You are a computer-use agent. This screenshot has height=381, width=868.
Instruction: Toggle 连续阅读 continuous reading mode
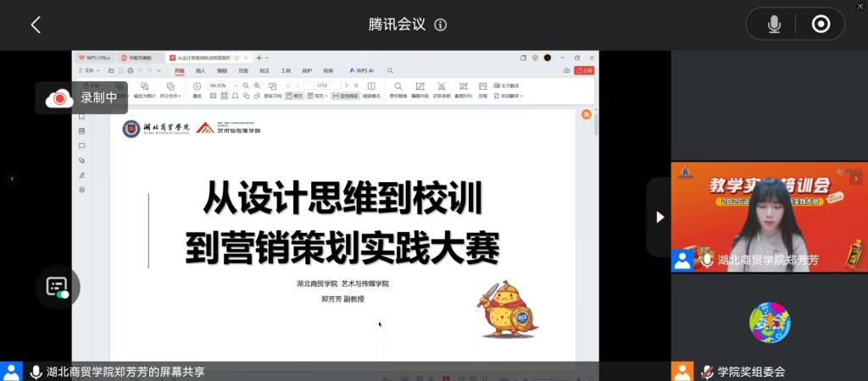pyautogui.click(x=346, y=97)
